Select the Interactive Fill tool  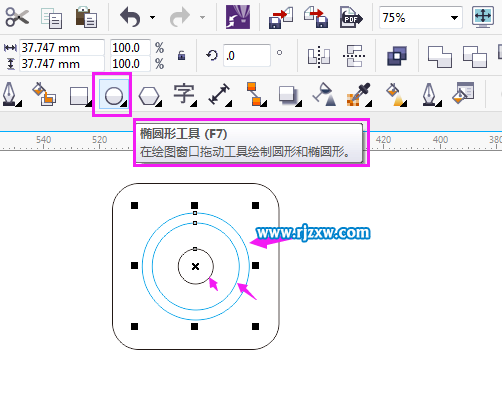(x=396, y=95)
